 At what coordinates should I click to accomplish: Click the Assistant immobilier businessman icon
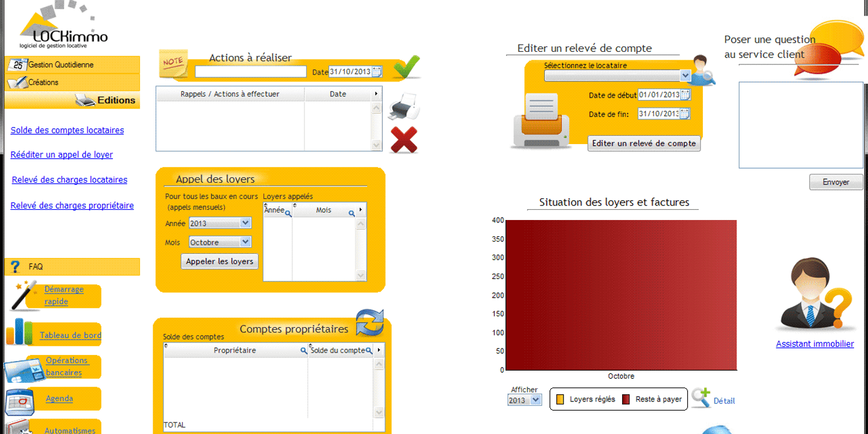815,295
